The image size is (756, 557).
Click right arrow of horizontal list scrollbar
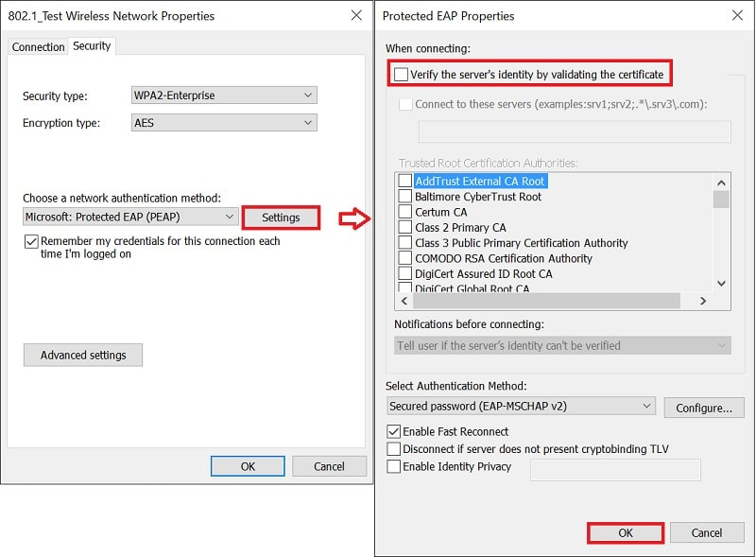click(702, 301)
